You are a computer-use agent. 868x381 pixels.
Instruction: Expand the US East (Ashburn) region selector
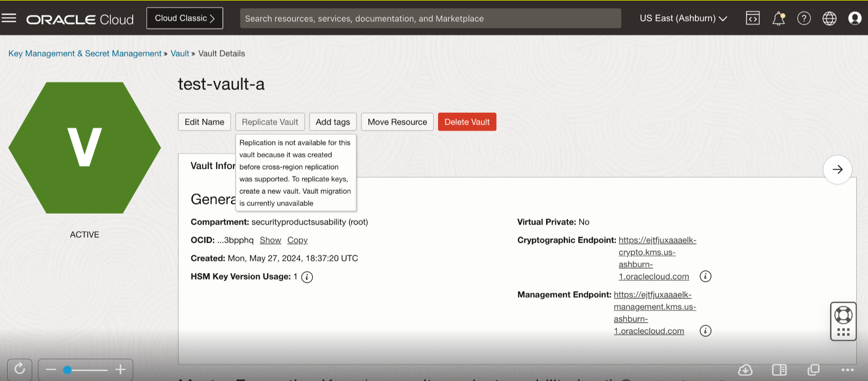(x=683, y=18)
